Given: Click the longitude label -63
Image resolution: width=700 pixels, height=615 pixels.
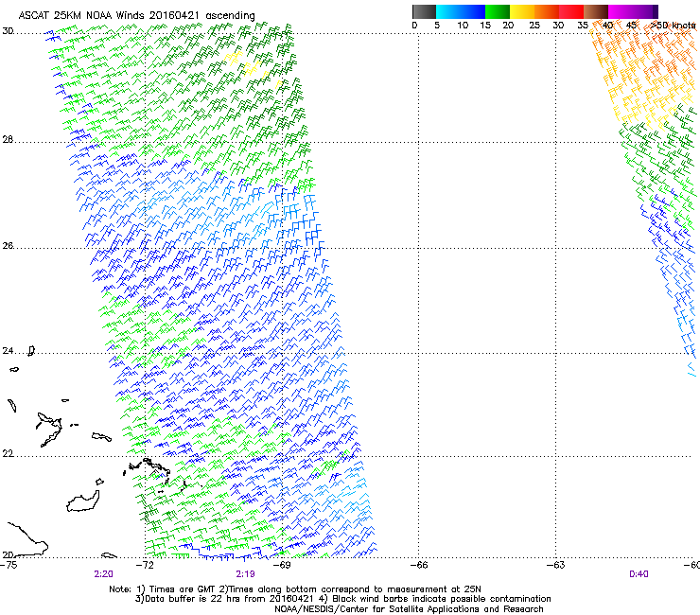Looking at the screenshot, I should (x=556, y=565).
